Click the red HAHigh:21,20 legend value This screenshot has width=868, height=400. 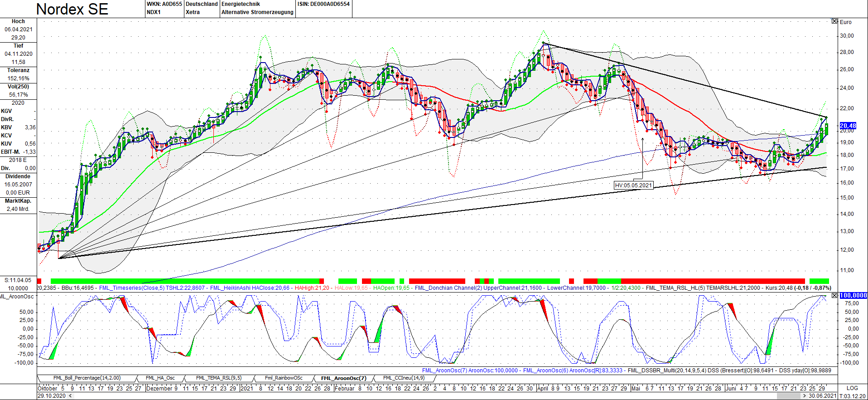tap(312, 288)
